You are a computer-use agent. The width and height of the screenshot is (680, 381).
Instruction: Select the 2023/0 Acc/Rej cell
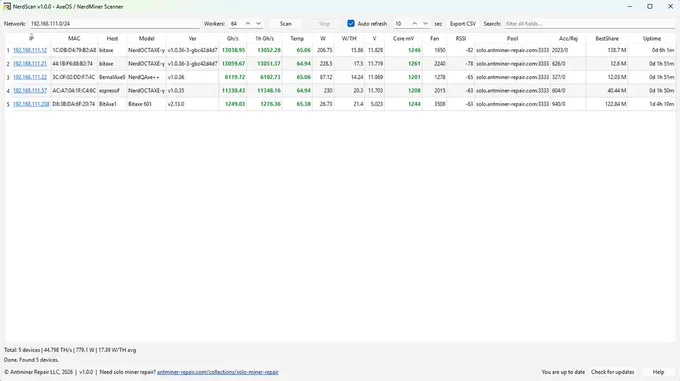(x=568, y=50)
